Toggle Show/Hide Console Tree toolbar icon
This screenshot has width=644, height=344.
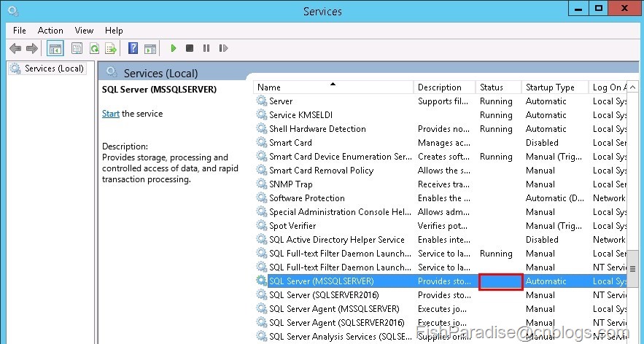tap(55, 48)
